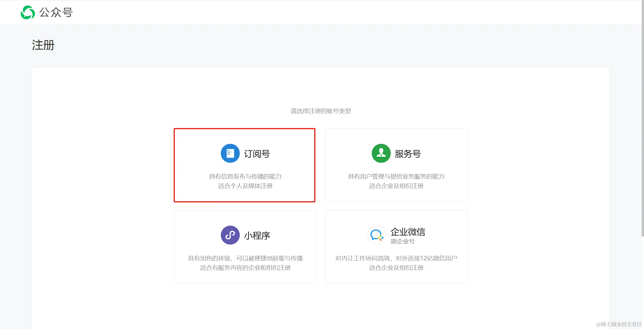Click the 企业微信 chat bubble icon
The height and width of the screenshot is (329, 644).
point(377,235)
